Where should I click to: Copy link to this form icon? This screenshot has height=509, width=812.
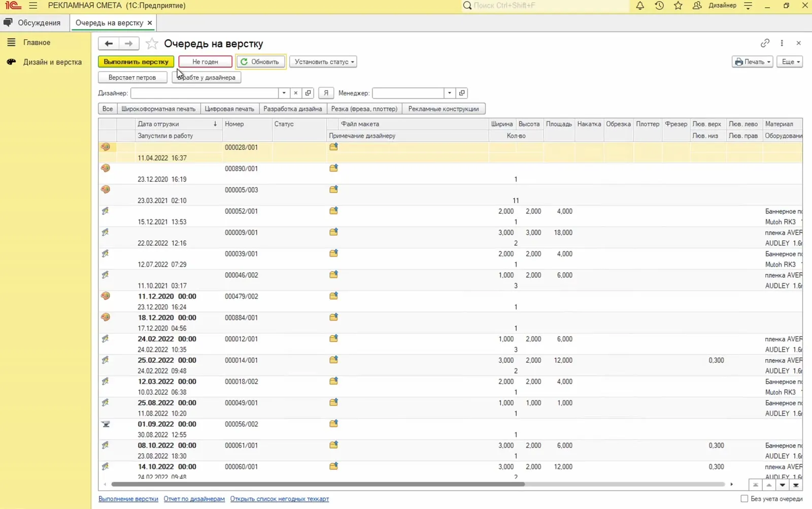pos(765,43)
